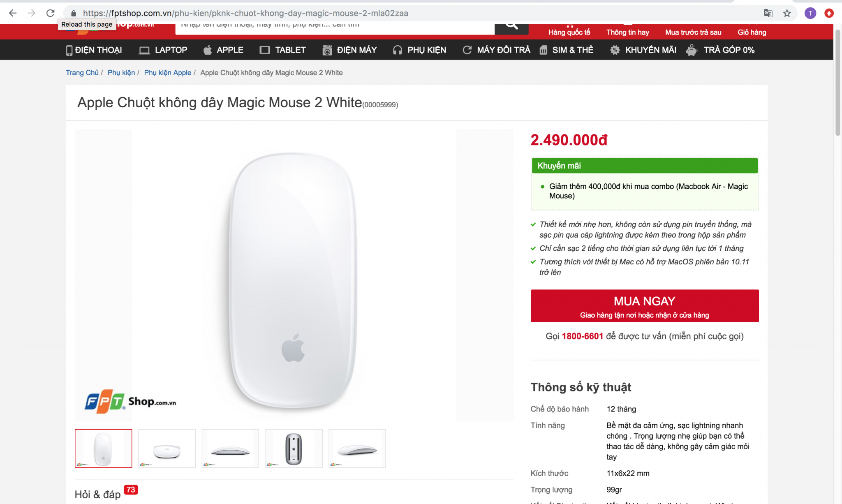Viewport: 842px width, 504px height.
Task: Select the APPLE category menu
Action: point(223,50)
